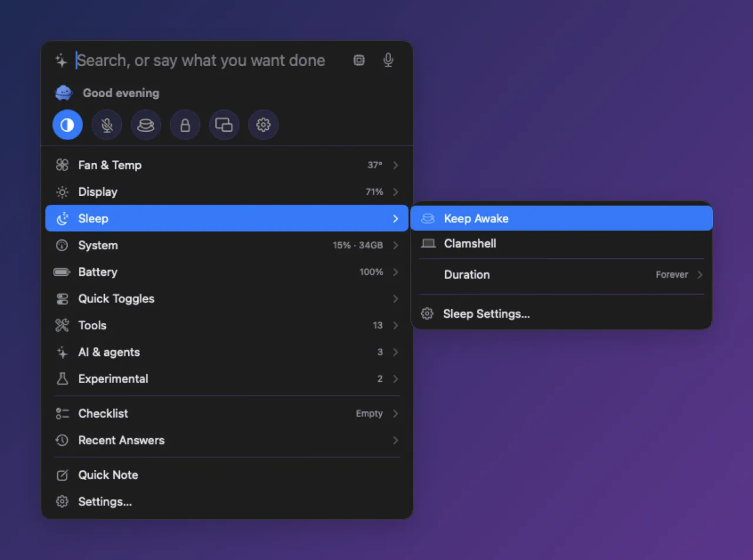Click the fan icon beside Fan & Temp

coord(62,165)
